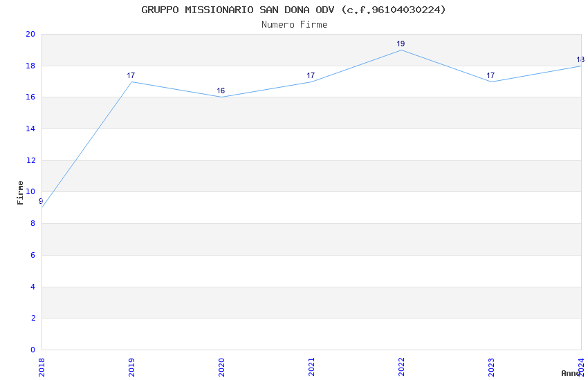Select the x-axis year 2018
Viewport: 588px width, 380px height.
pos(42,368)
